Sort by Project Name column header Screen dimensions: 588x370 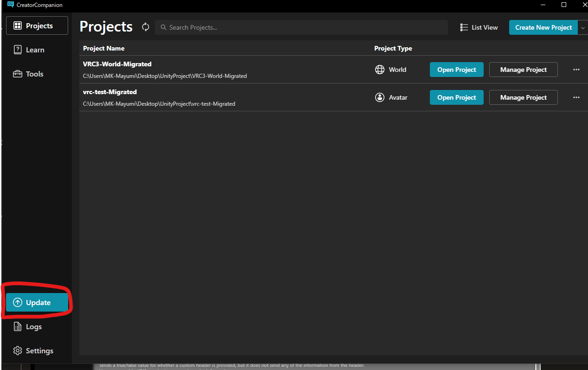103,48
